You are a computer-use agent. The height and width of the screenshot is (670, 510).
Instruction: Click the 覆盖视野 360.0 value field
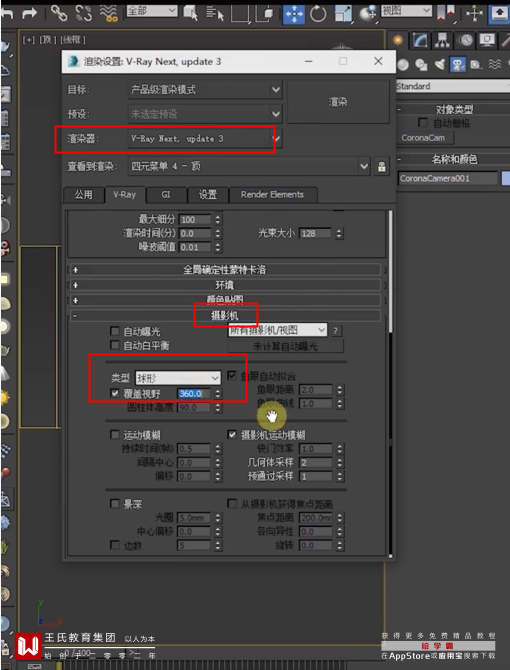[194, 394]
